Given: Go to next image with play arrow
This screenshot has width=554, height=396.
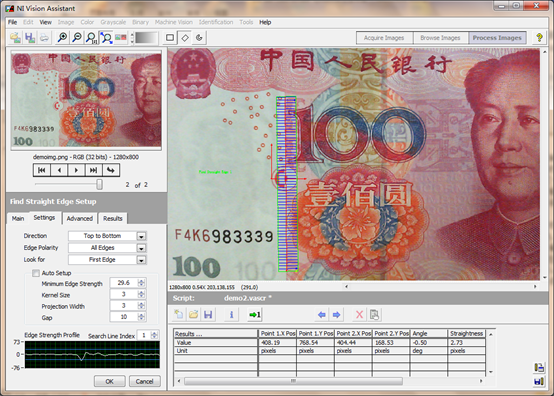Looking at the screenshot, I should click(76, 170).
